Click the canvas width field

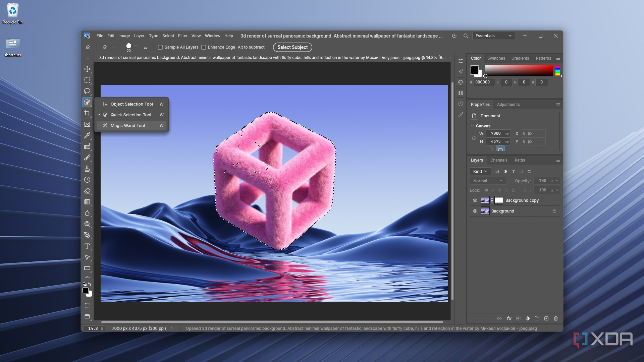pos(498,133)
